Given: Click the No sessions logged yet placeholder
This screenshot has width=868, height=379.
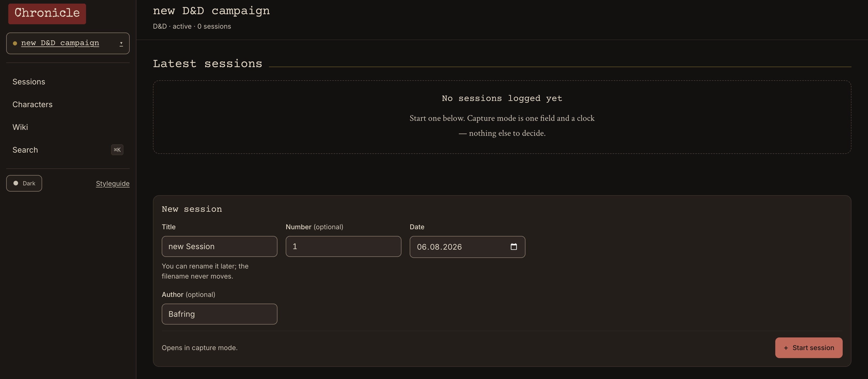Looking at the screenshot, I should coord(502,98).
